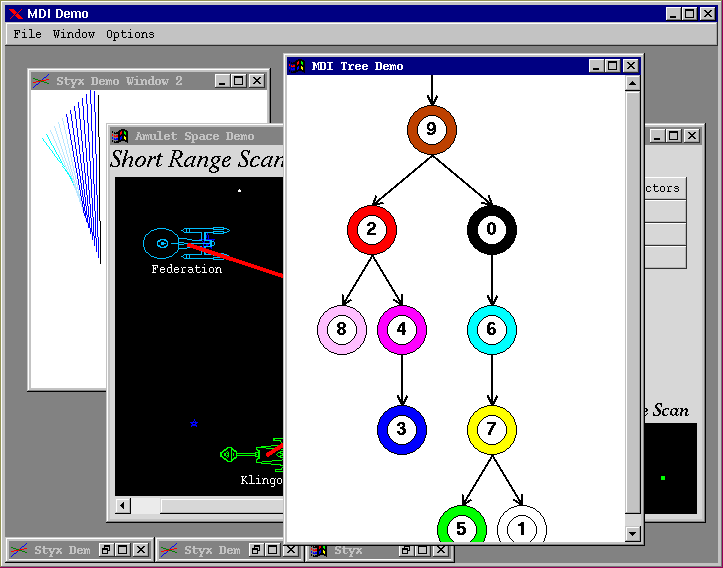This screenshot has height=568, width=723.
Task: Open the Window menu
Action: (74, 34)
